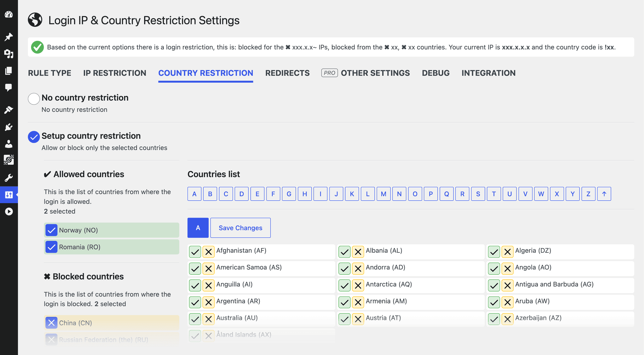Click the yellow block X for Azerbaijan (AZ)
The image size is (644, 355).
pyautogui.click(x=508, y=319)
